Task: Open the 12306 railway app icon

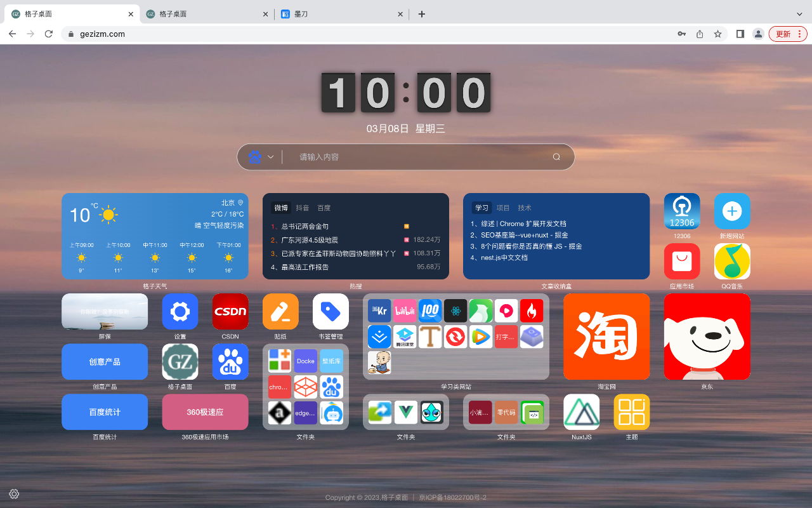Action: (x=681, y=211)
